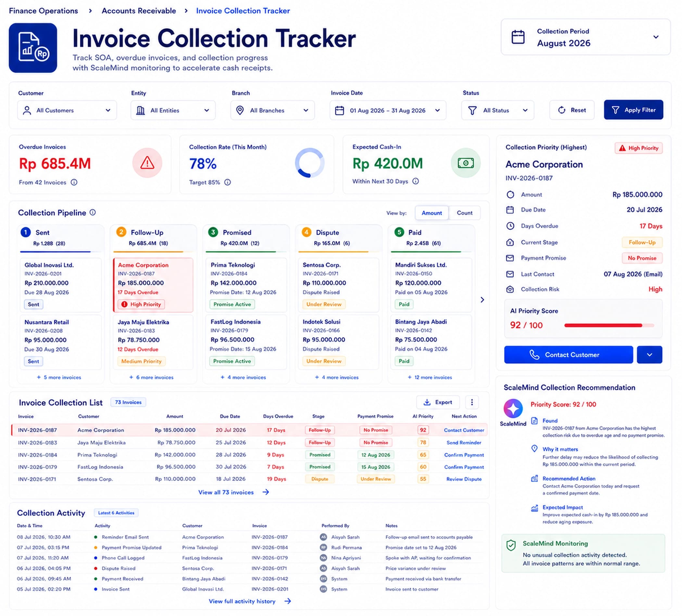Open the Collection Period dropdown

pyautogui.click(x=586, y=37)
